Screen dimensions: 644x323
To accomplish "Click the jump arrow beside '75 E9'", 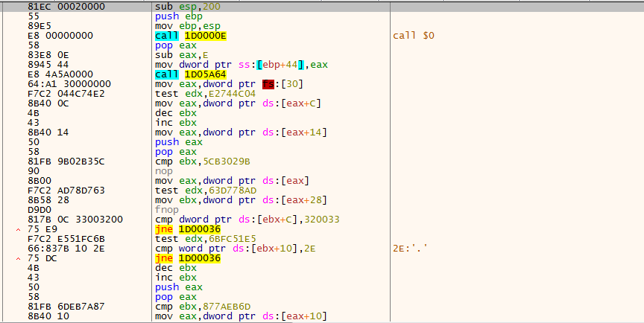I will pyautogui.click(x=18, y=229).
